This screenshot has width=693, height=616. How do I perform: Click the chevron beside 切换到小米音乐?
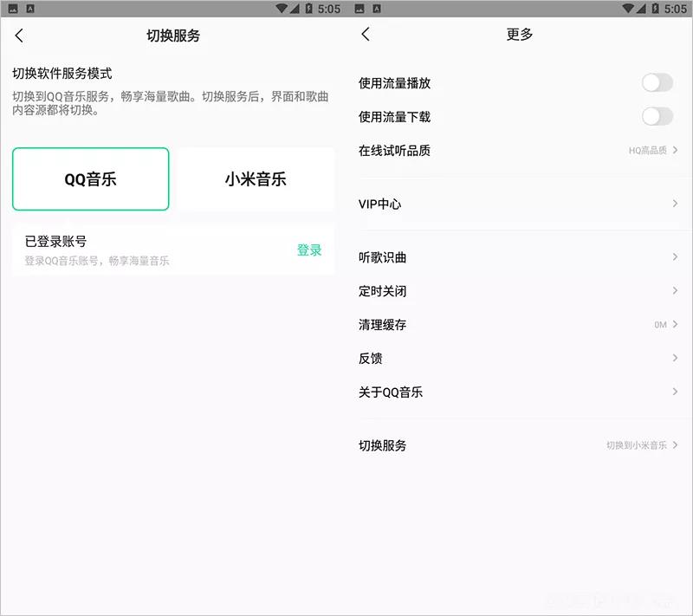677,445
